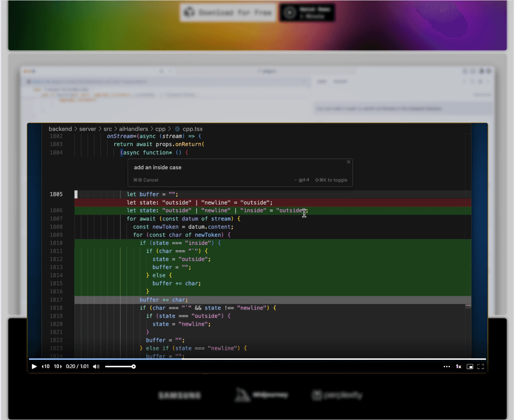Click the backend breadcrumb entry
The width and height of the screenshot is (515, 420).
(x=60, y=129)
